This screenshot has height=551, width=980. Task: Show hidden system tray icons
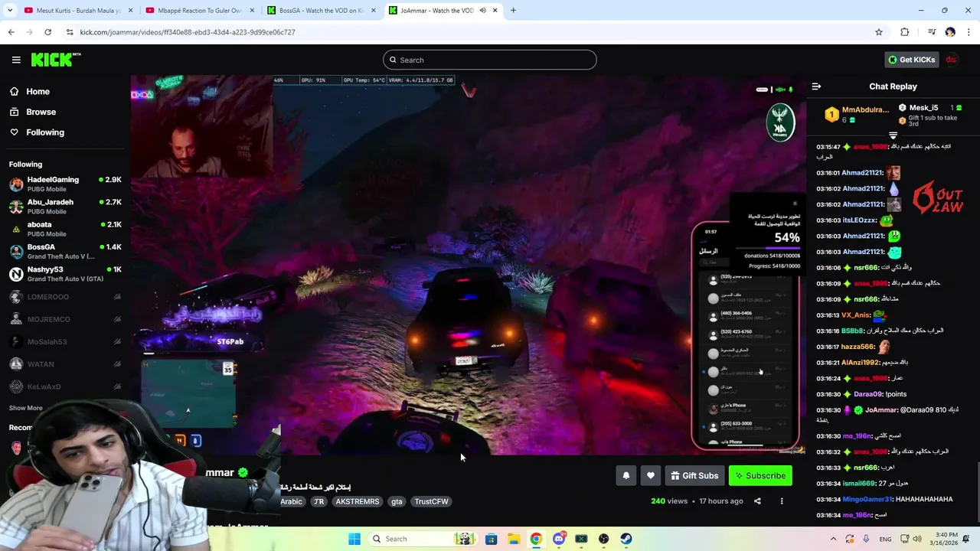pyautogui.click(x=834, y=539)
